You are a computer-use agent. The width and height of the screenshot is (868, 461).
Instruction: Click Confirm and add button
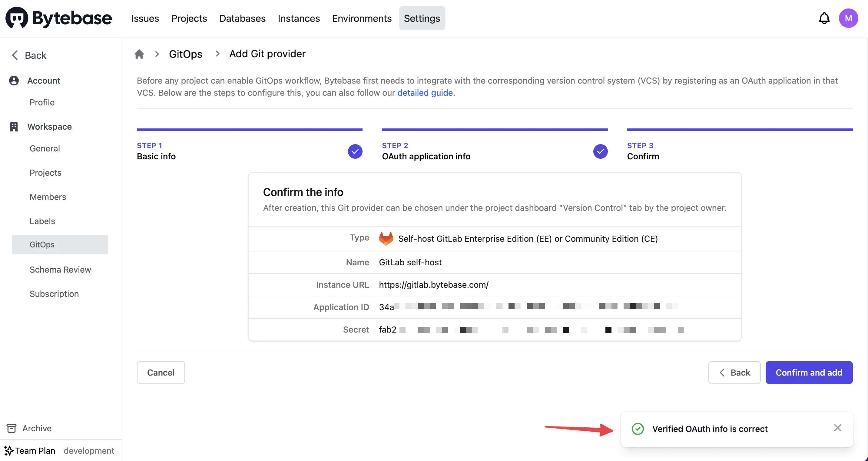coord(809,372)
